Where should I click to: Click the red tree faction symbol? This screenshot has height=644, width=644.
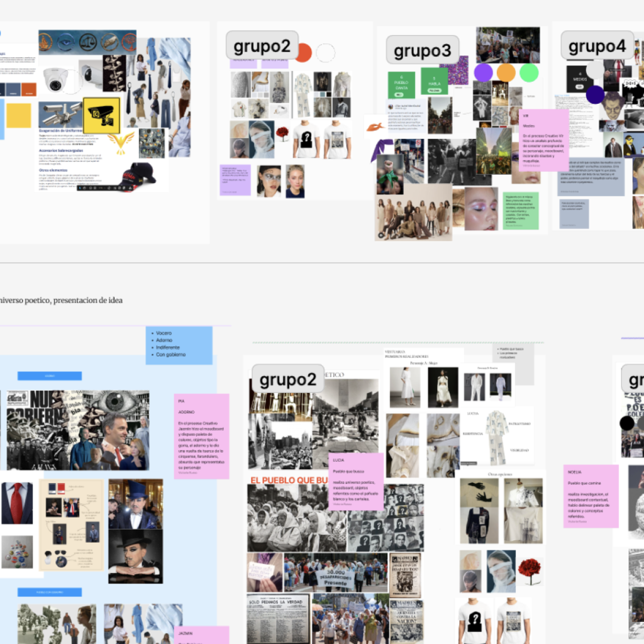click(x=130, y=42)
